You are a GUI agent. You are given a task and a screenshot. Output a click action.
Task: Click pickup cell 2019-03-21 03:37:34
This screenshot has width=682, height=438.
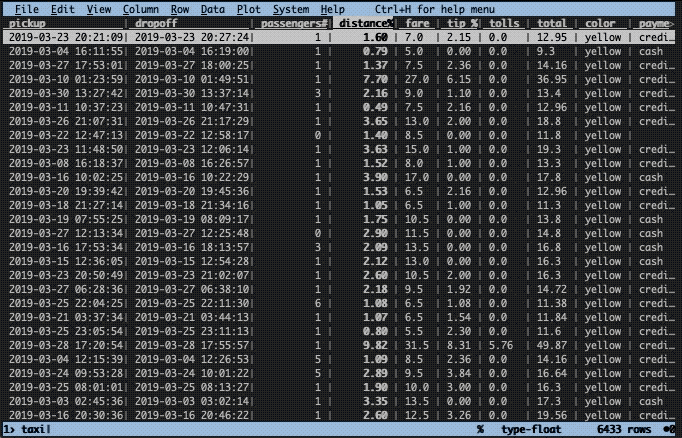pyautogui.click(x=66, y=318)
